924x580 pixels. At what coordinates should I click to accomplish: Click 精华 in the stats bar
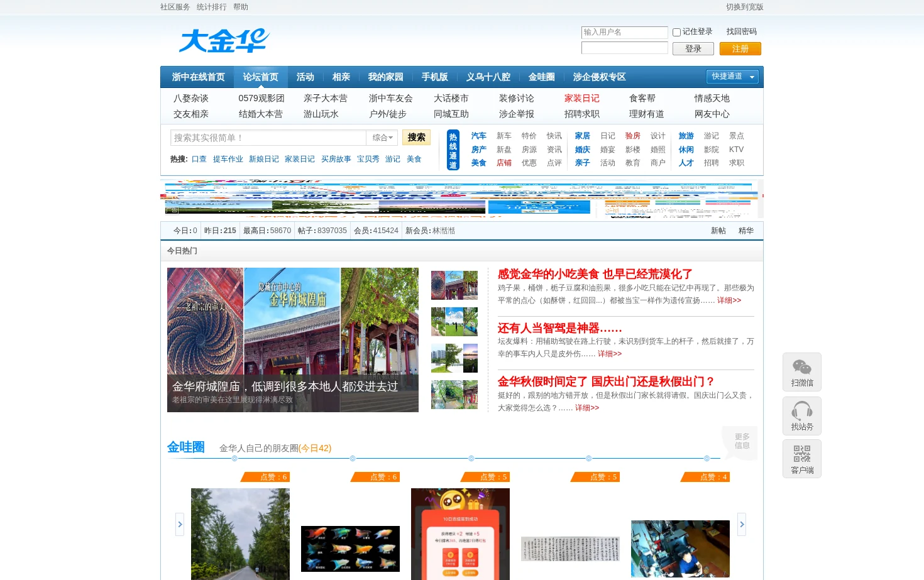[746, 231]
